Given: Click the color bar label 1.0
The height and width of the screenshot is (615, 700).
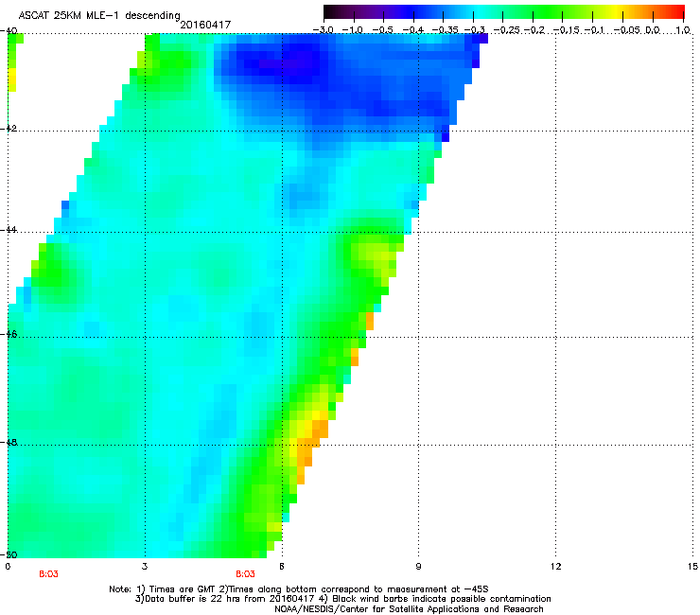Looking at the screenshot, I should click(x=683, y=30).
